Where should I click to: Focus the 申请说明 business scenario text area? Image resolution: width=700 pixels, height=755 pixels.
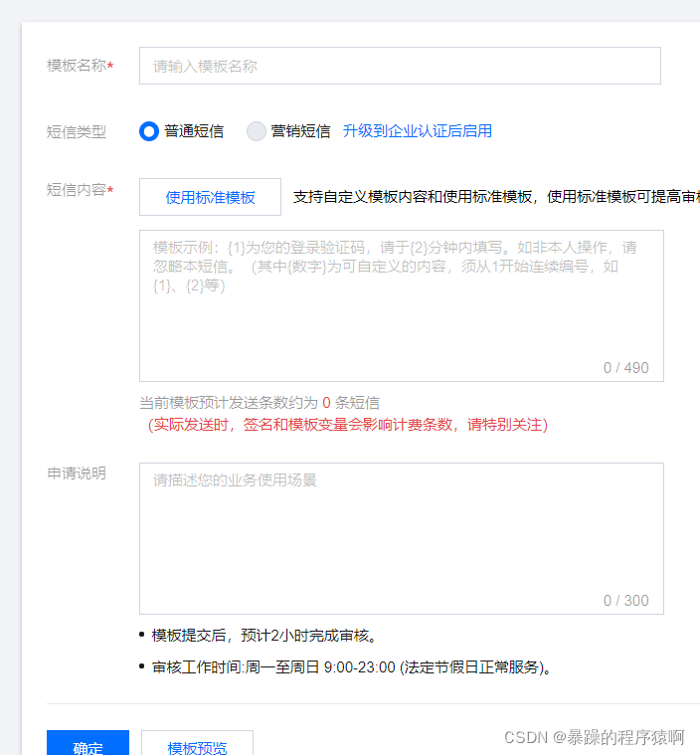pyautogui.click(x=402, y=538)
